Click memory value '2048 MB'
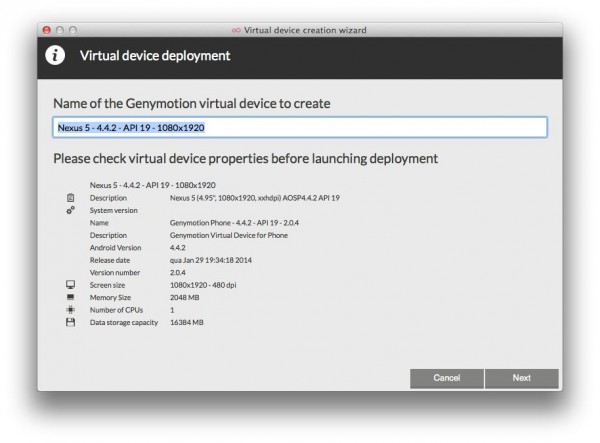The width and height of the screenshot is (600, 443). click(184, 297)
